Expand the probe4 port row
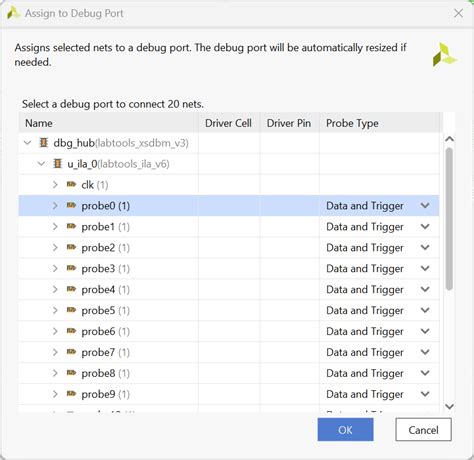Image resolution: width=474 pixels, height=460 pixels. click(55, 289)
